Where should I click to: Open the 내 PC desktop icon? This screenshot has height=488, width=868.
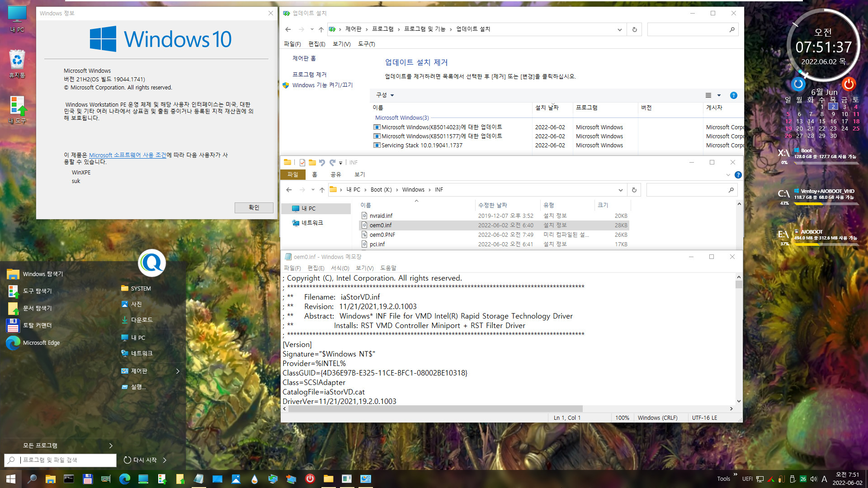click(17, 19)
